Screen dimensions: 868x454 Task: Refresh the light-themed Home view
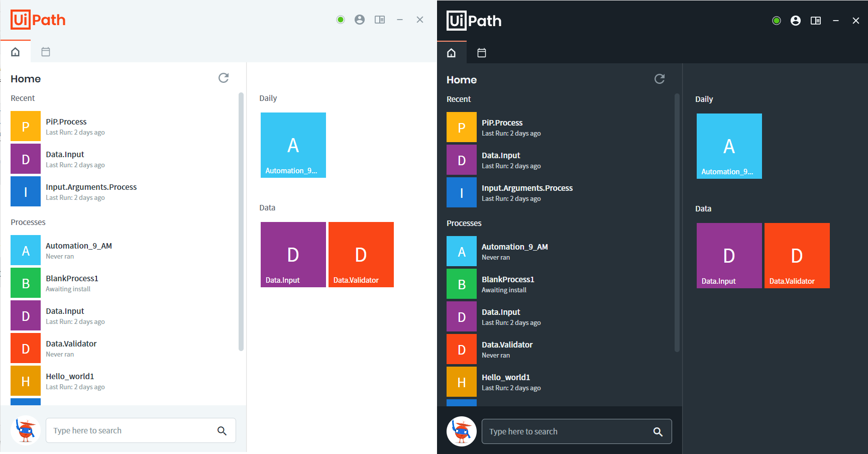pos(224,78)
